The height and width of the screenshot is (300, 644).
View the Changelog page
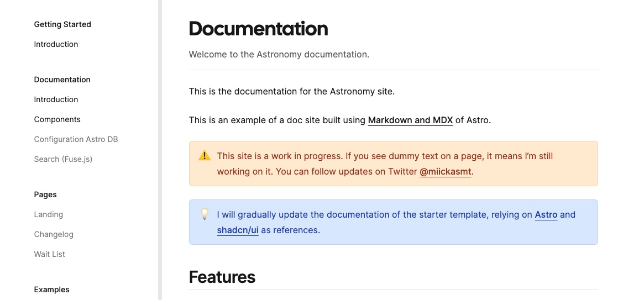coord(54,234)
